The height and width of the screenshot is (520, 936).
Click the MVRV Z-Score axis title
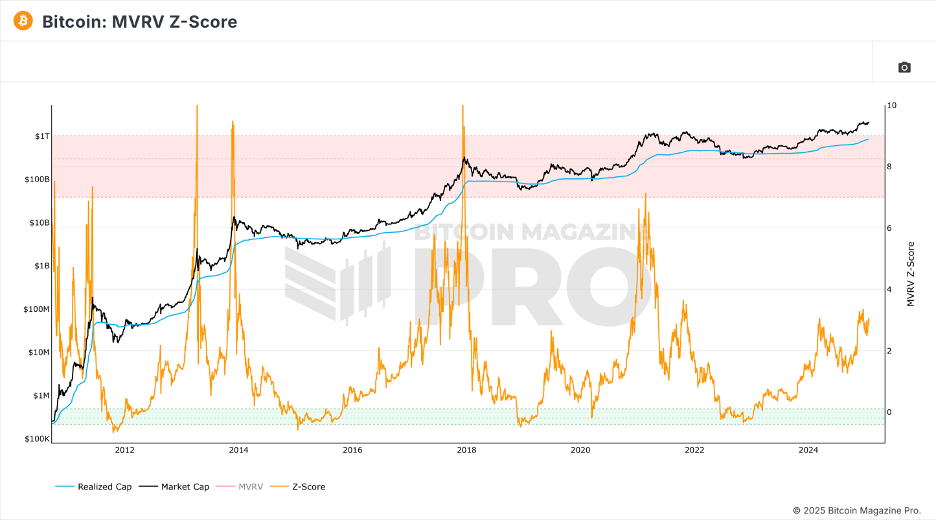910,274
